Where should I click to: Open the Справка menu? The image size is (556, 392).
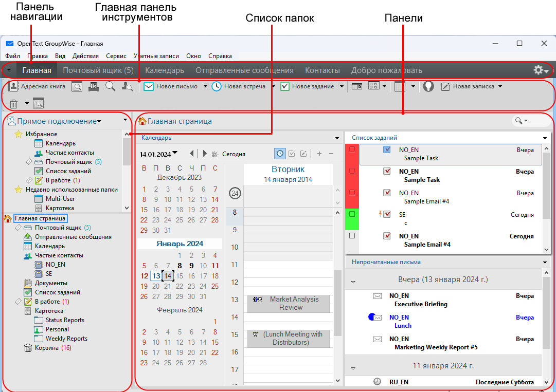tap(220, 56)
